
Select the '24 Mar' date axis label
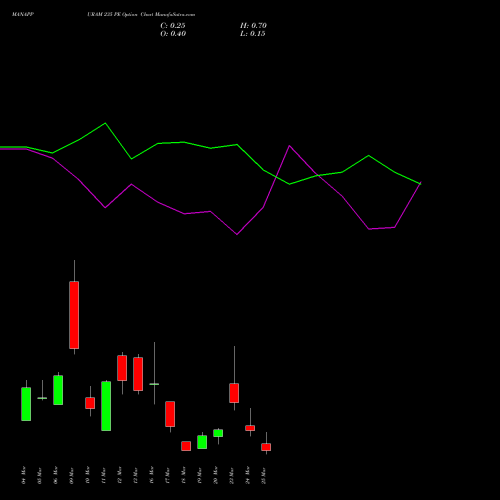248,475
